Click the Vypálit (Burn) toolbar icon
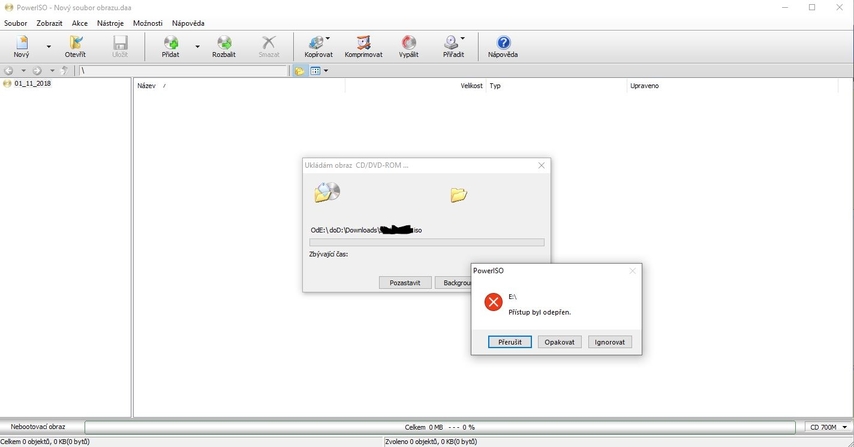This screenshot has height=447, width=854. (408, 46)
